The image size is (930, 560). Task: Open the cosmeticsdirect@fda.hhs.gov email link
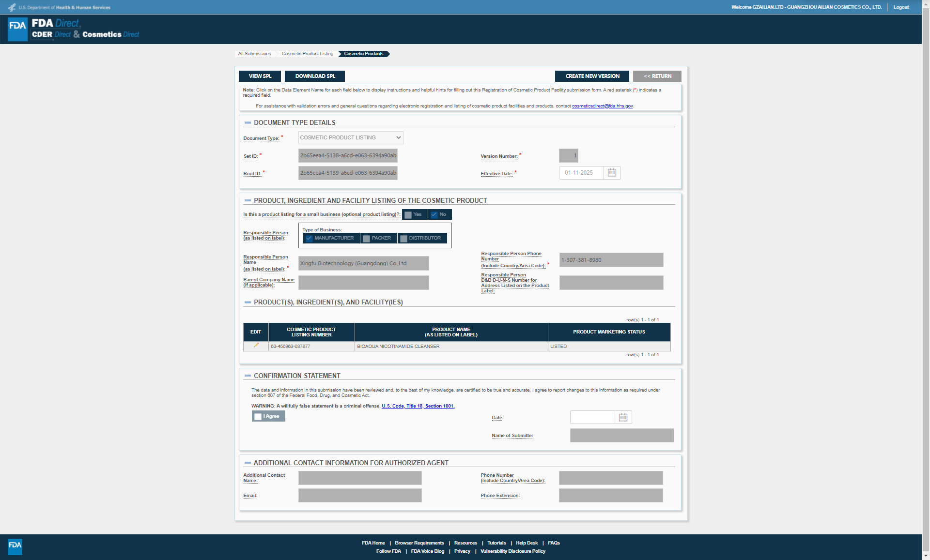coord(602,106)
